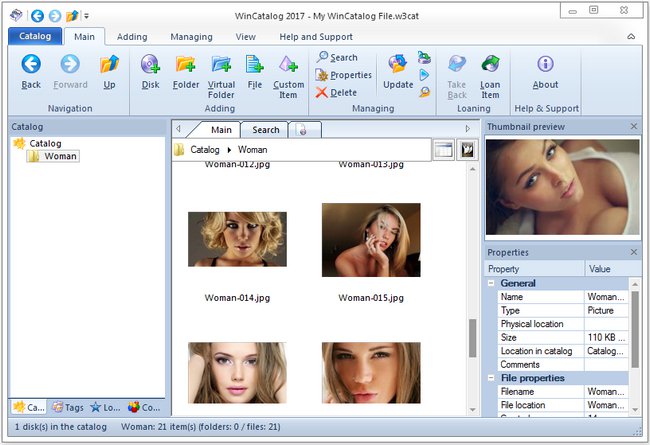Open the About dialog
Screen dimensions: 650x445
(x=545, y=66)
